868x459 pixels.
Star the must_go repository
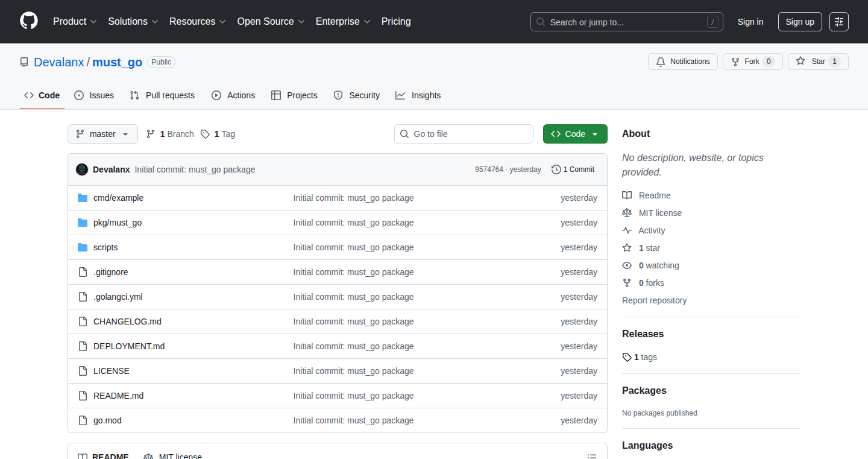(818, 62)
